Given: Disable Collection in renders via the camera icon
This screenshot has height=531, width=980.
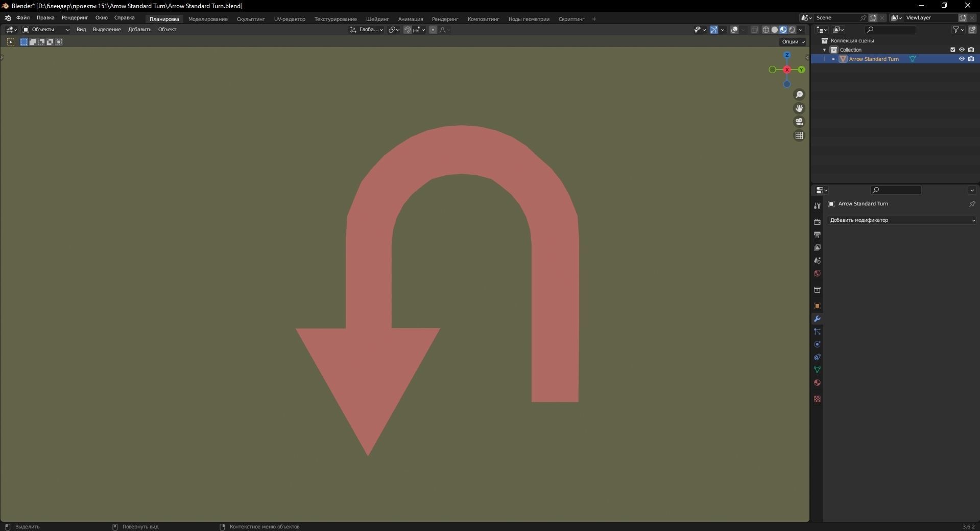Looking at the screenshot, I should pos(971,50).
